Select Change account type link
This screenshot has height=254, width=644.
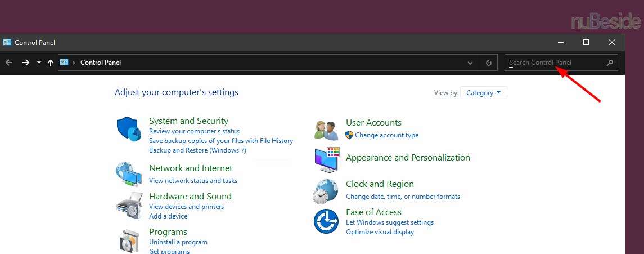coord(387,135)
